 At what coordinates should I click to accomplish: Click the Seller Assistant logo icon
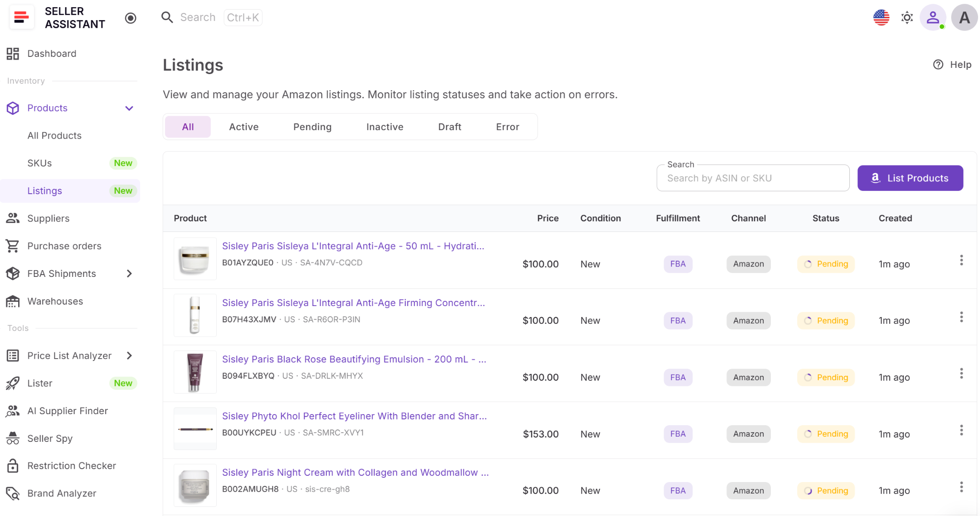click(22, 18)
